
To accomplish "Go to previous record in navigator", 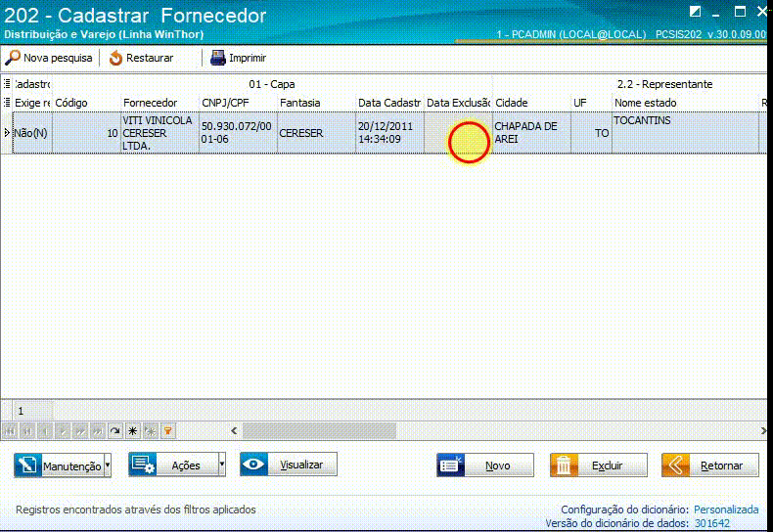I will tap(45, 431).
